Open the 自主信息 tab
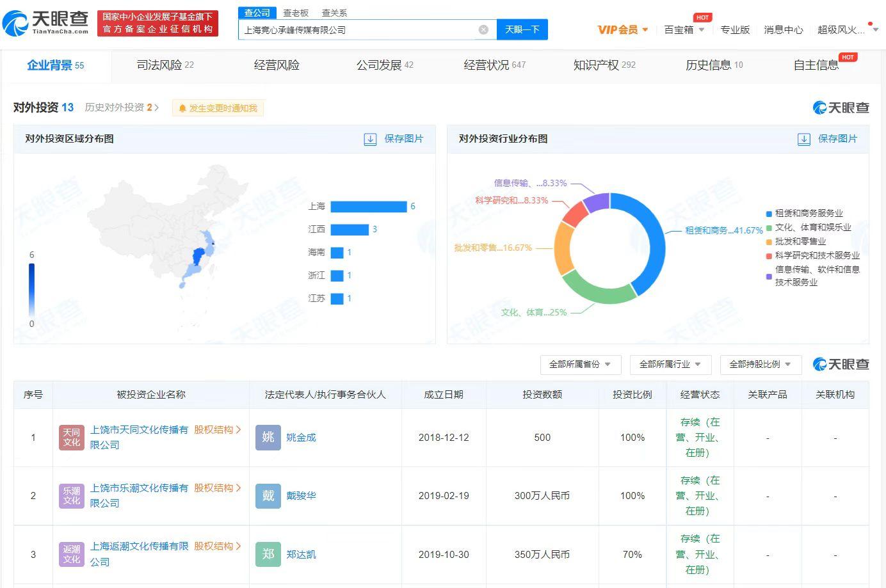The height and width of the screenshot is (588, 886). tap(816, 65)
